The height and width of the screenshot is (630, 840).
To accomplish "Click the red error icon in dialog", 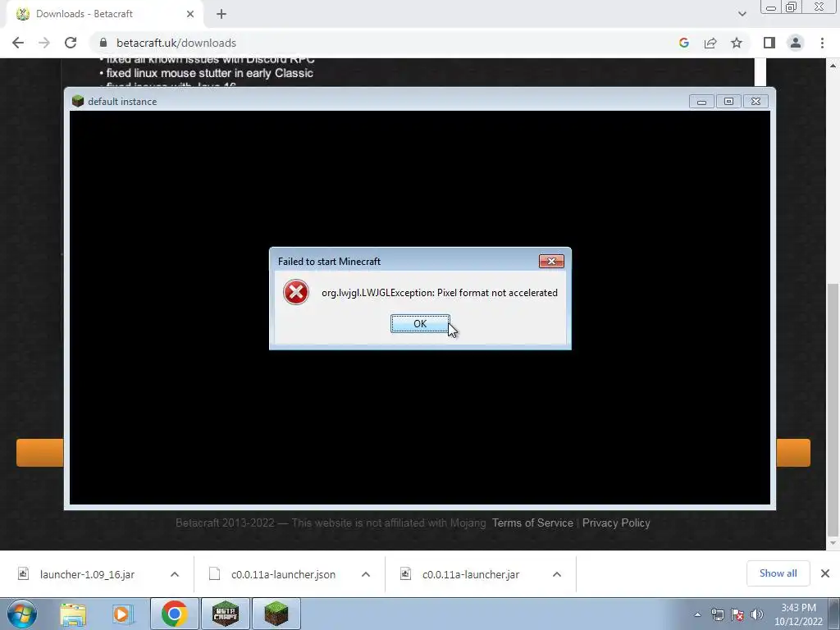I will click(x=295, y=293).
